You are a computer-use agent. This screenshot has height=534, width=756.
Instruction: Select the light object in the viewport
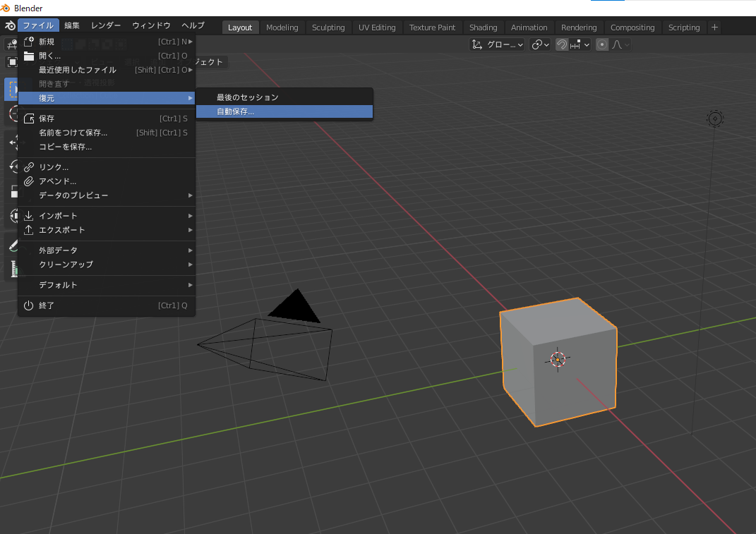715,119
